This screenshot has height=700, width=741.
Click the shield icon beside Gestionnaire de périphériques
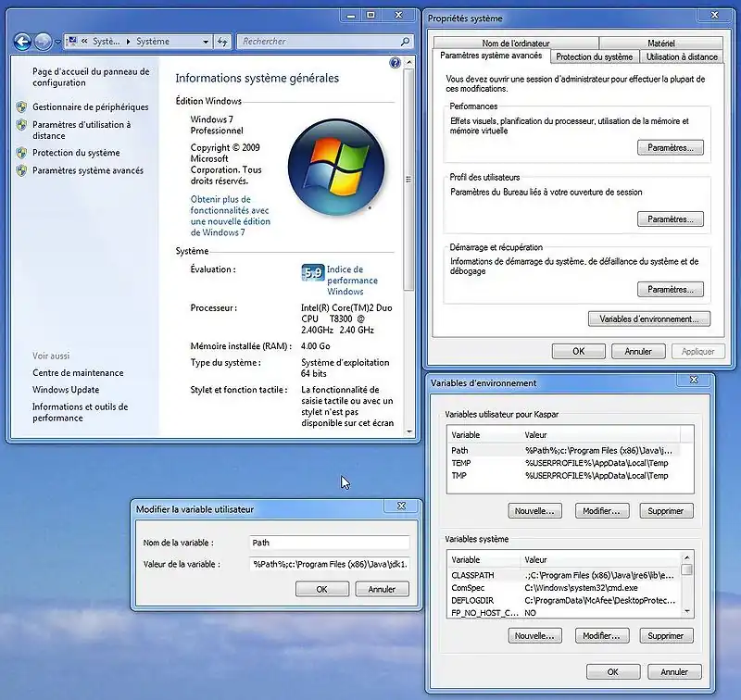tap(21, 107)
